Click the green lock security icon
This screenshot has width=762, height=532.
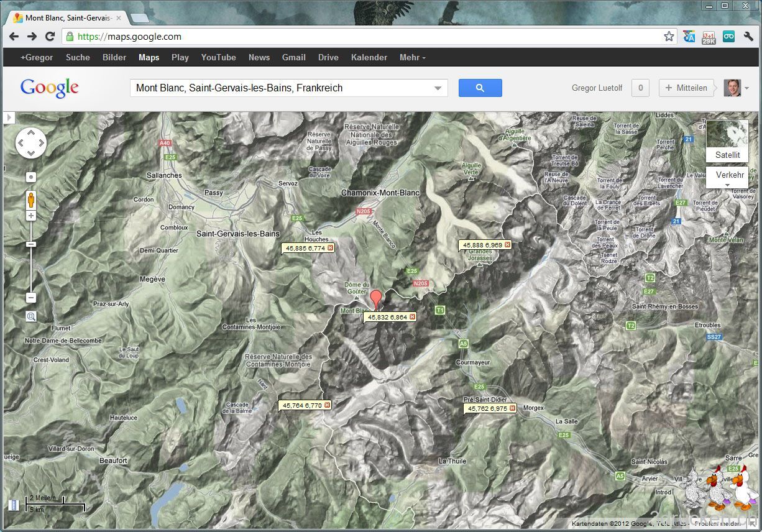pos(70,37)
